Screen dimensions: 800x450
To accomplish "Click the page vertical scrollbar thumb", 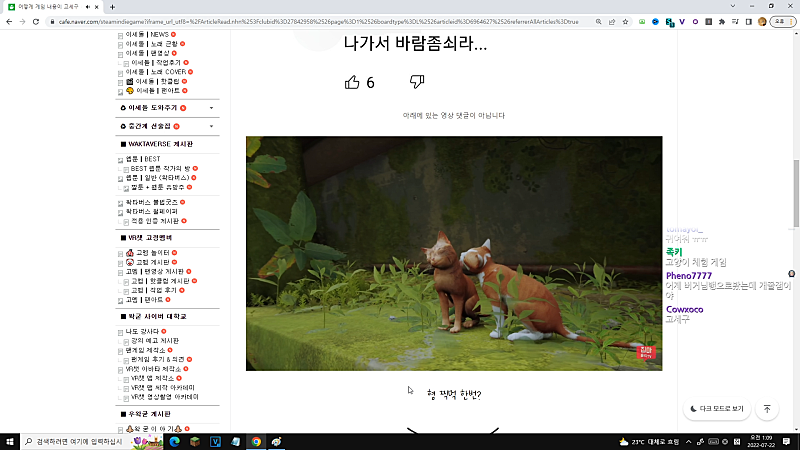I will coord(796,193).
